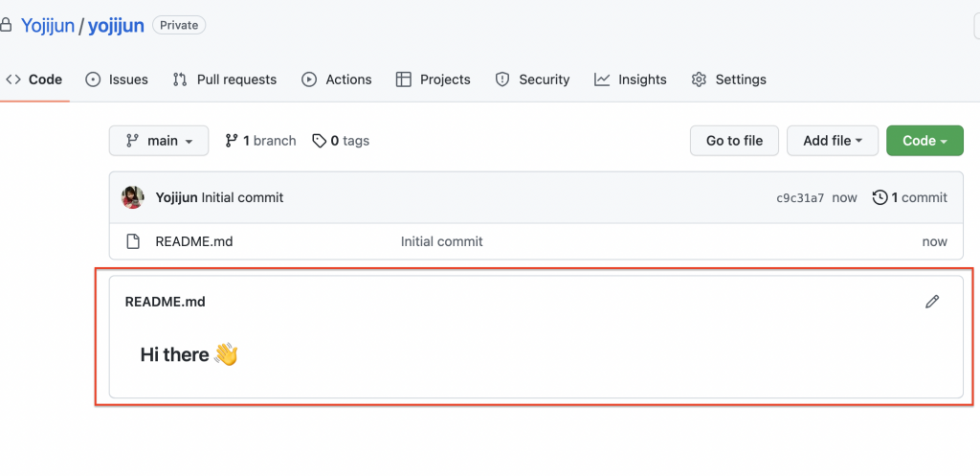This screenshot has width=980, height=476.
Task: Open the Yojijun owner profile link
Action: tap(48, 26)
